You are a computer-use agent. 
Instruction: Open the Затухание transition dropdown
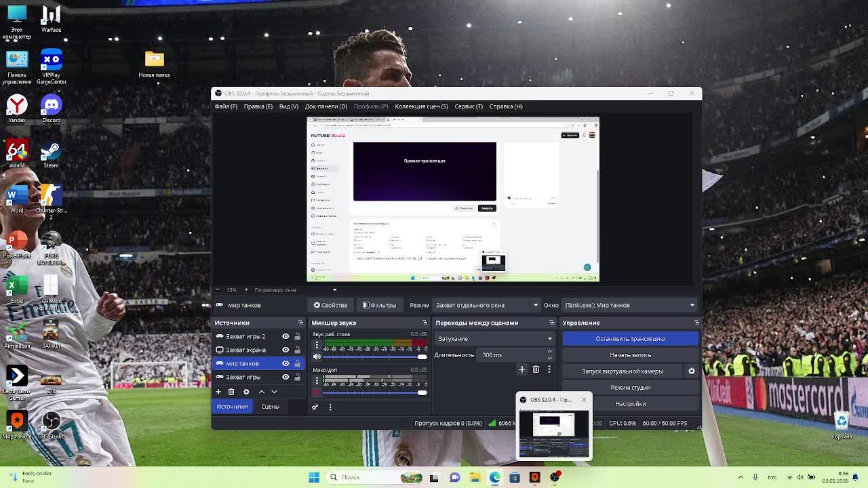coord(494,338)
